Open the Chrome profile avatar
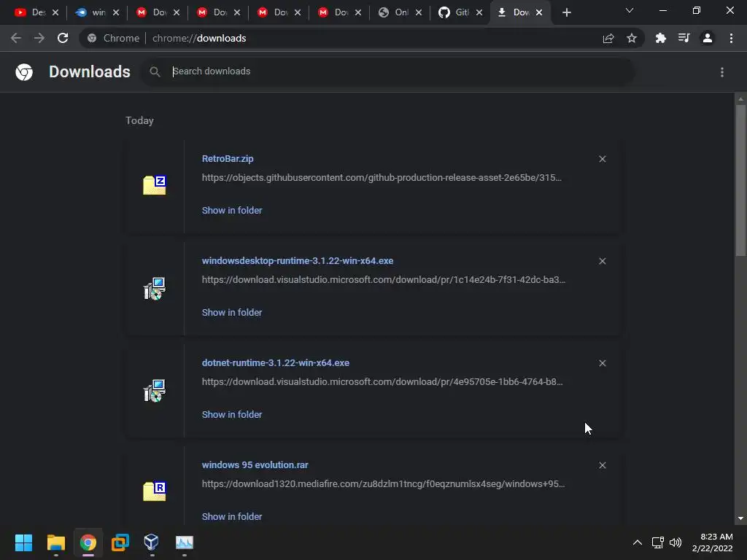The height and width of the screenshot is (560, 747). point(708,38)
